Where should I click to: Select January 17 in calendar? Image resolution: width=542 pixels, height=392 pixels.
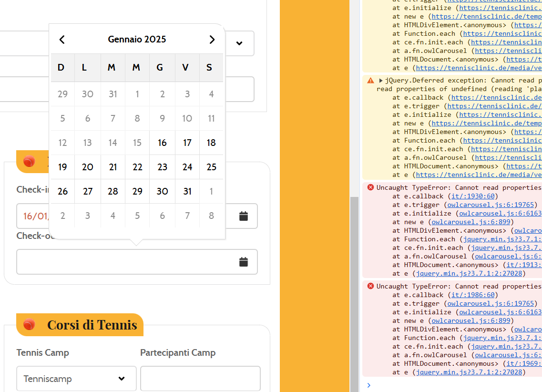tap(187, 143)
